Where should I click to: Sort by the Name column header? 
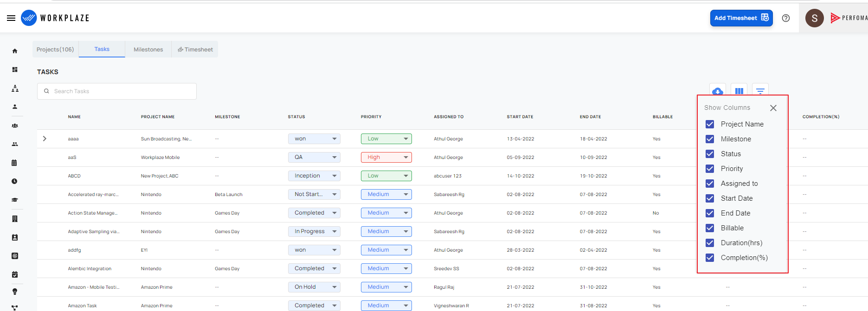pyautogui.click(x=74, y=117)
